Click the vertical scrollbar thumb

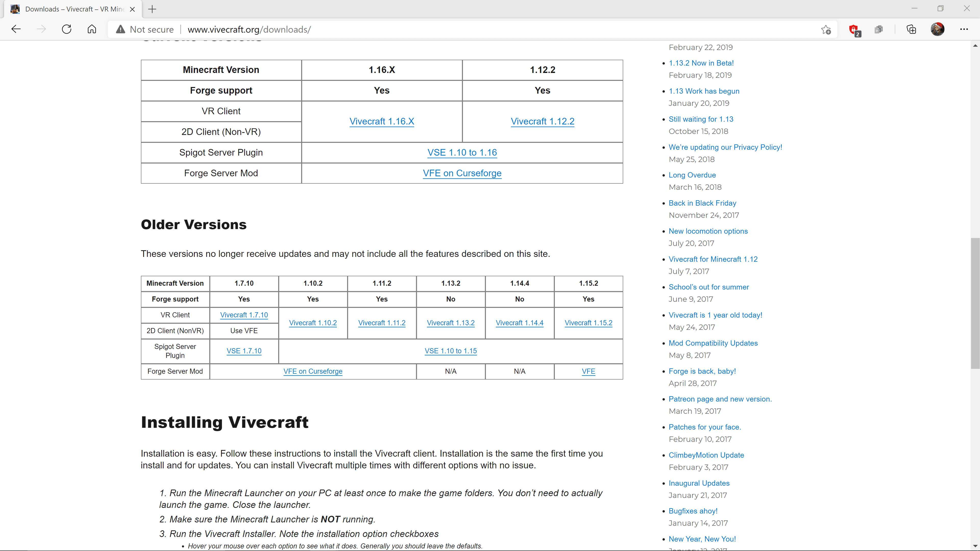tap(975, 303)
